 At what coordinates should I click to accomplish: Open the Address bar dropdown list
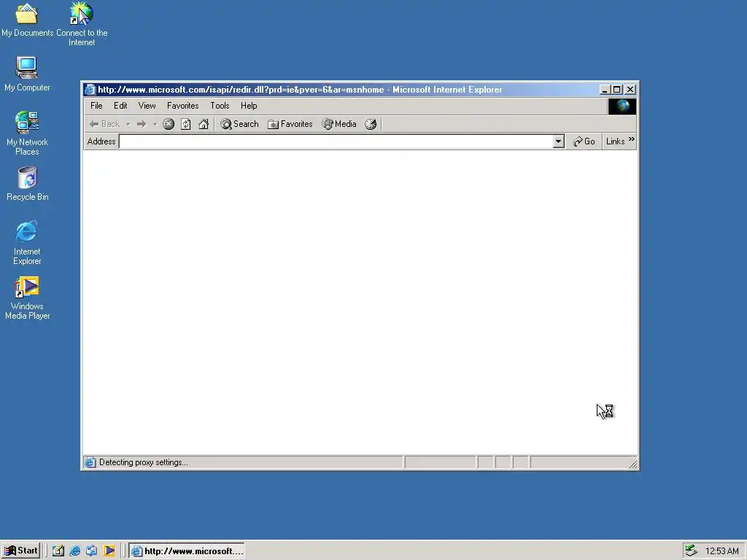pyautogui.click(x=558, y=141)
